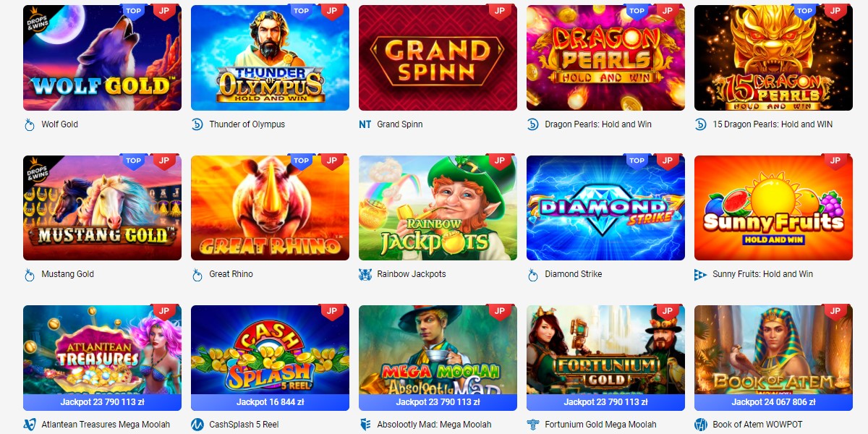Click the provider icon next to Sunny Fruits

coord(701,274)
